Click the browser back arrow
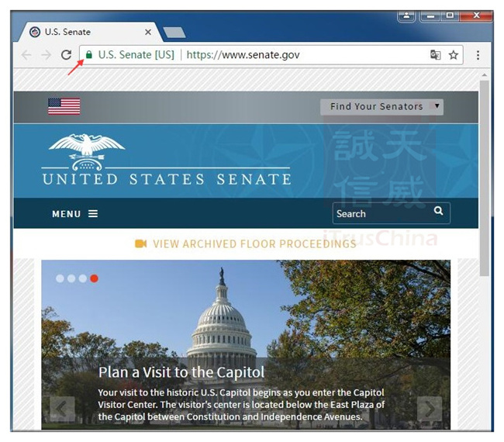This screenshot has width=504, height=442. click(26, 55)
